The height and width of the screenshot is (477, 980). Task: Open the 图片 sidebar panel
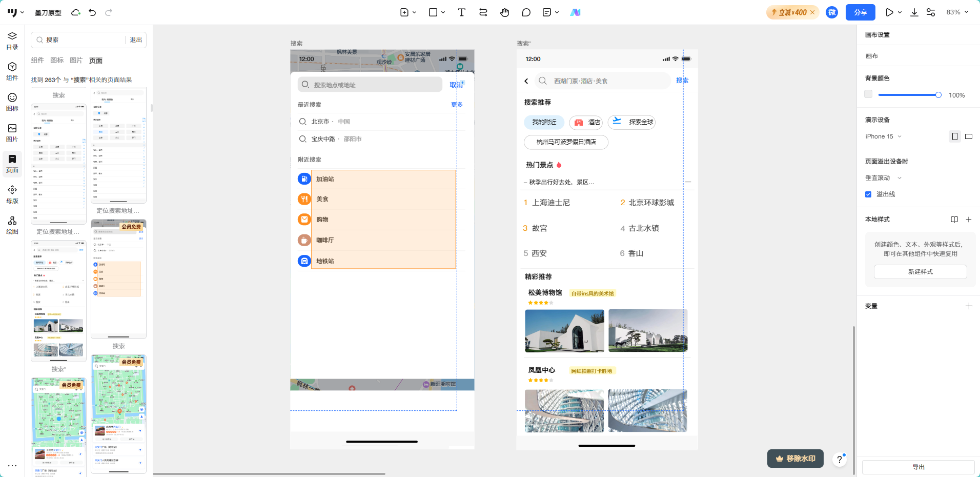click(12, 133)
